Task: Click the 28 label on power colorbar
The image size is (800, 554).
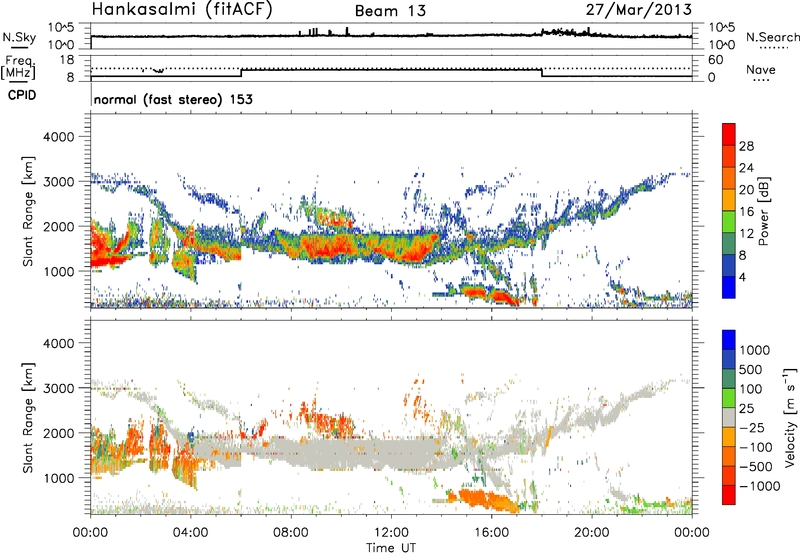Action: point(746,146)
